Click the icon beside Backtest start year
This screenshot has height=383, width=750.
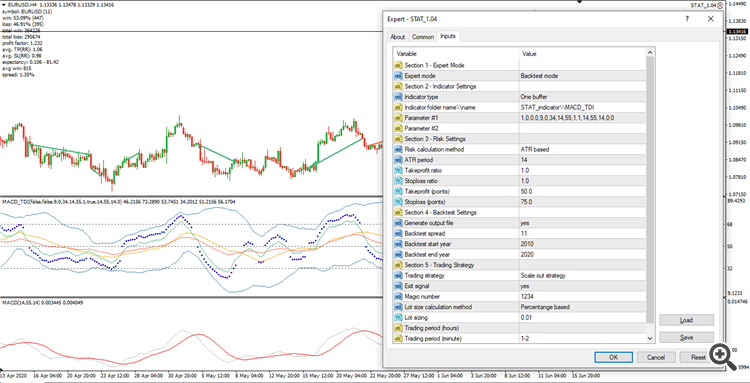pos(398,244)
